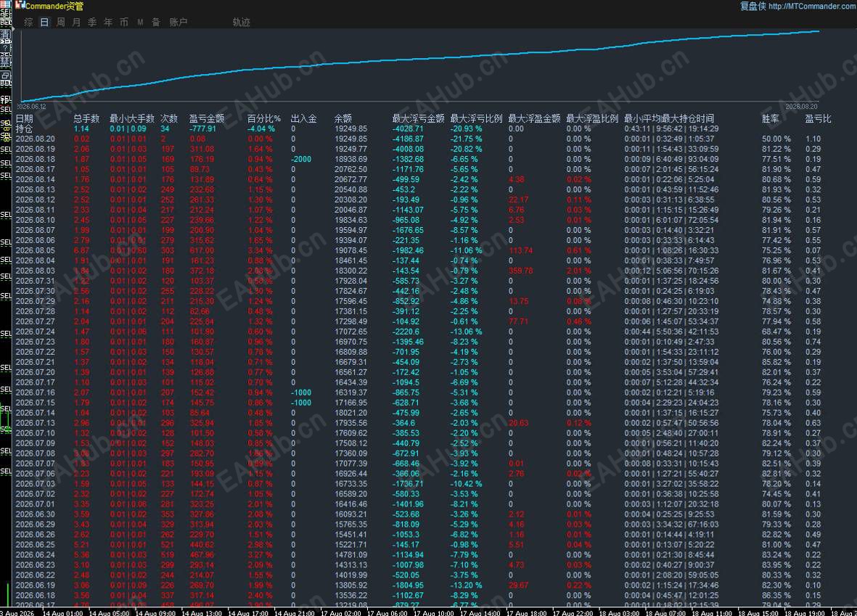Viewport: 857px width, 616px height.
Task: Select the 日 daily tab
Action: (44, 22)
